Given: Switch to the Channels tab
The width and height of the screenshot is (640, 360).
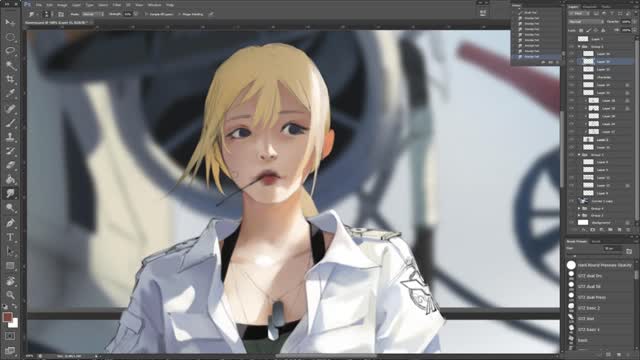Looking at the screenshot, I should tap(590, 7).
